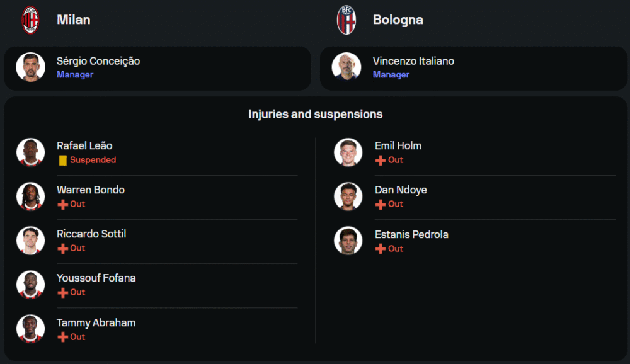Screen dimensions: 630x364
Task: Click red cross icon under Dan Ndoye
Action: [380, 205]
